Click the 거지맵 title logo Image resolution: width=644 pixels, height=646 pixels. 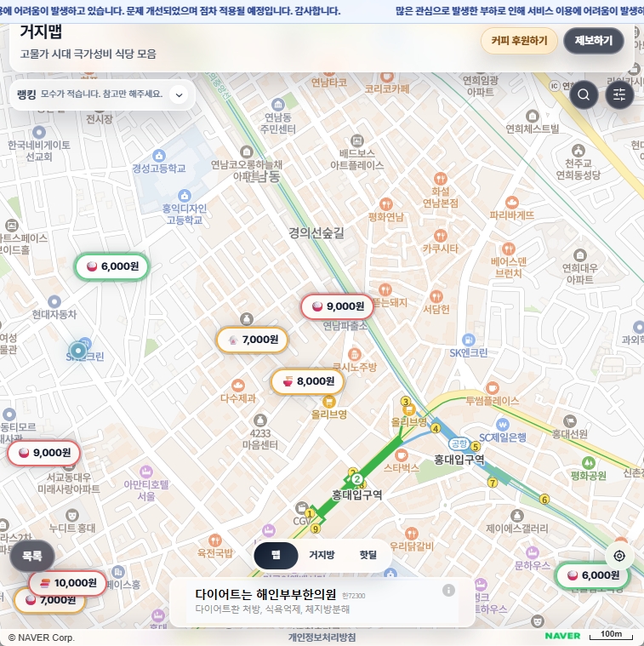click(41, 32)
